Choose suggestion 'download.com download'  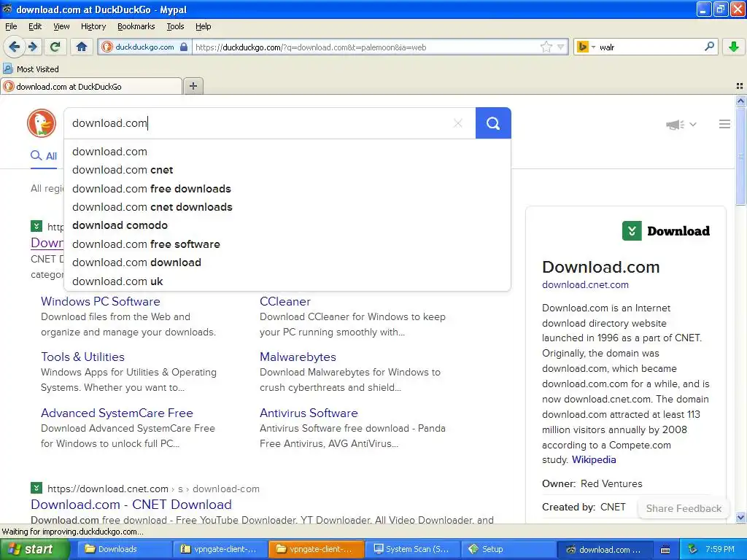point(287,262)
